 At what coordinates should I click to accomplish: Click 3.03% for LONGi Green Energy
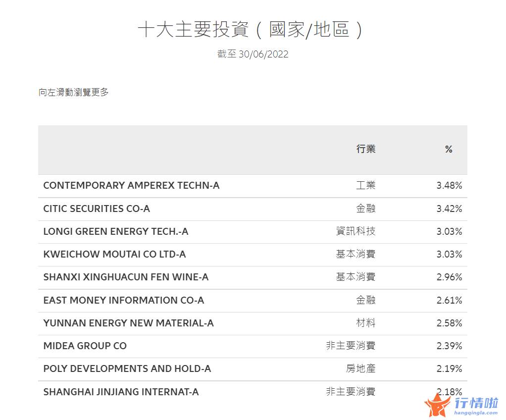(x=449, y=231)
